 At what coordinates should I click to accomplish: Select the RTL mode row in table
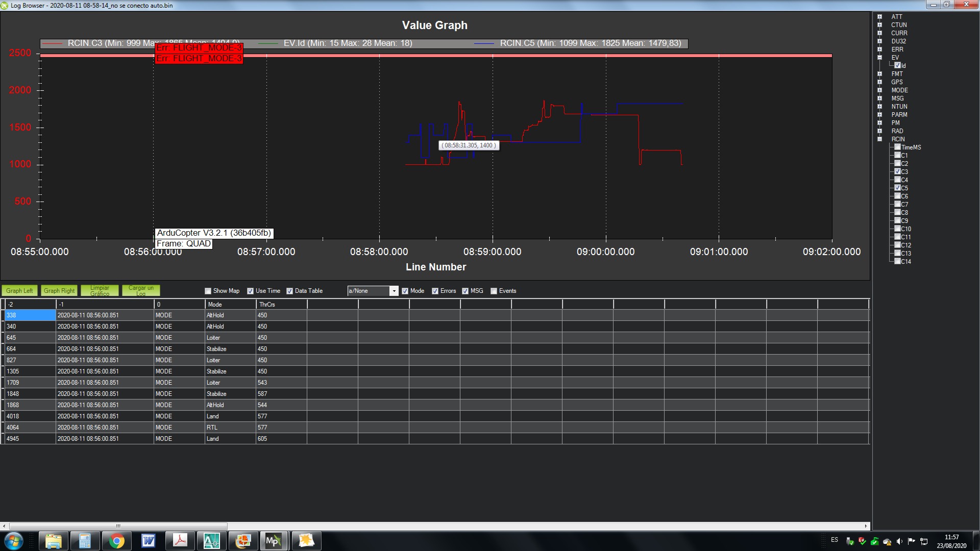(x=212, y=428)
